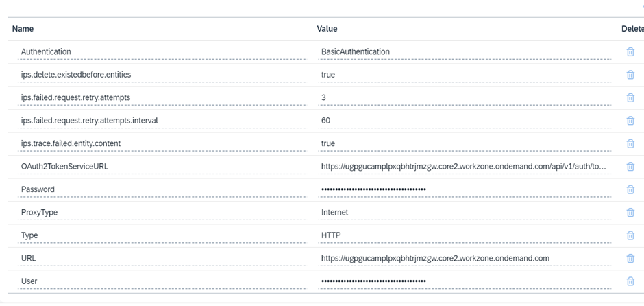Edit the interval value 60
The width and height of the screenshot is (644, 306).
click(462, 121)
